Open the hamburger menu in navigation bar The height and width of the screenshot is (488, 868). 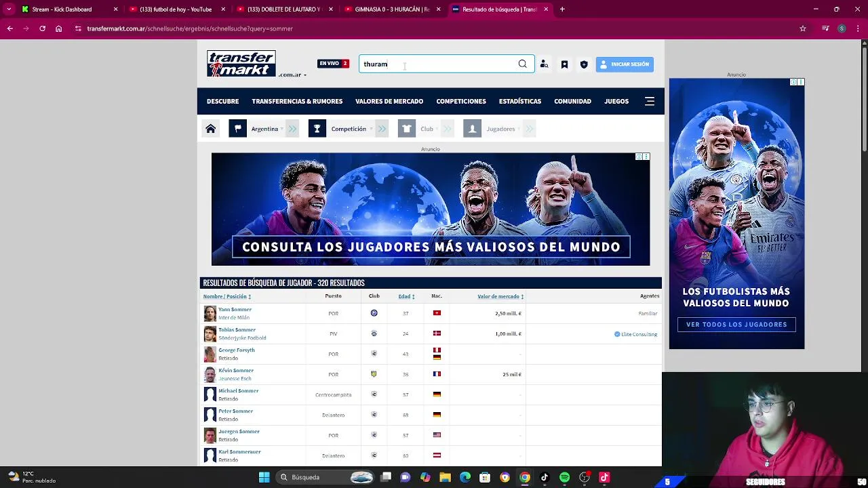pyautogui.click(x=650, y=101)
